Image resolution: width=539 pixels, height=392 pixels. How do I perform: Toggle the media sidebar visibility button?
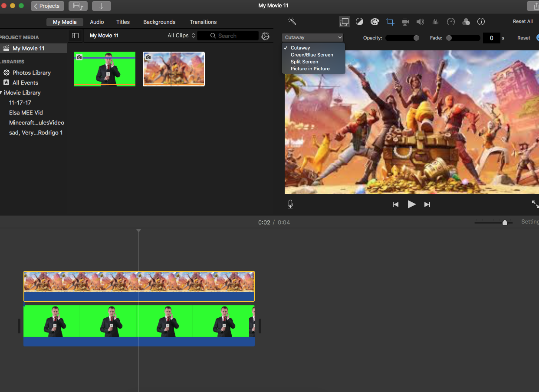click(75, 36)
